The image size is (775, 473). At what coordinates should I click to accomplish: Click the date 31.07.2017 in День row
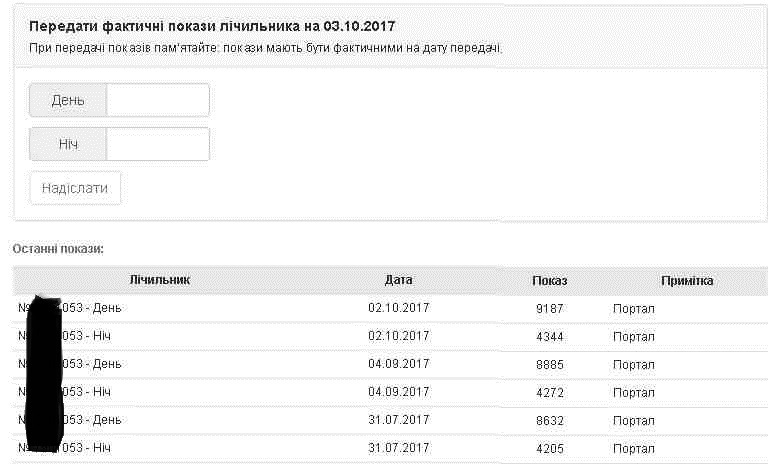coord(398,420)
